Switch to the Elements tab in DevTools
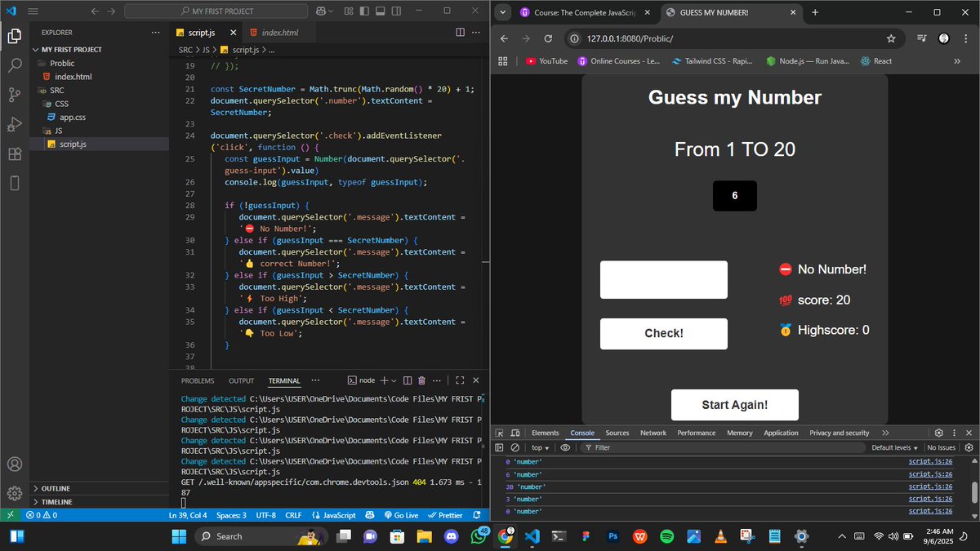The width and height of the screenshot is (980, 551). point(545,433)
